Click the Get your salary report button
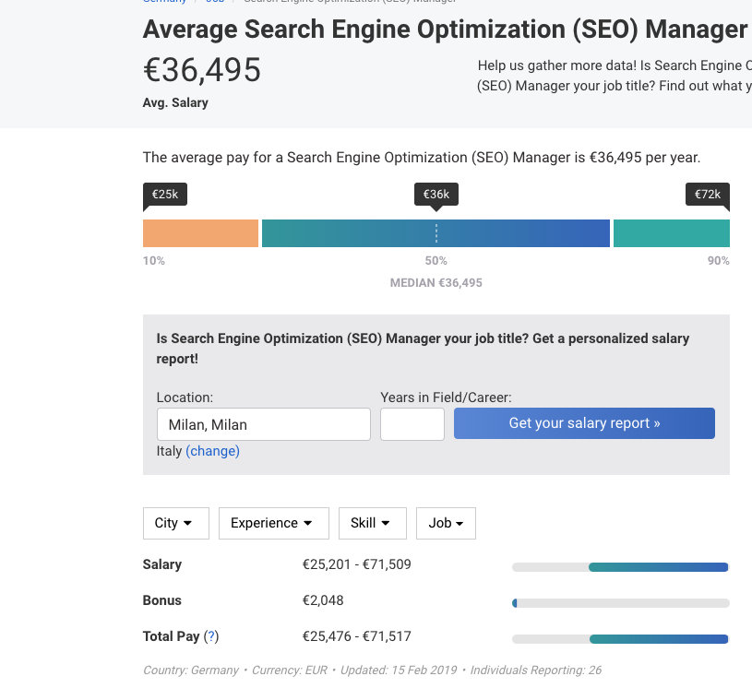752x700 pixels. [584, 423]
